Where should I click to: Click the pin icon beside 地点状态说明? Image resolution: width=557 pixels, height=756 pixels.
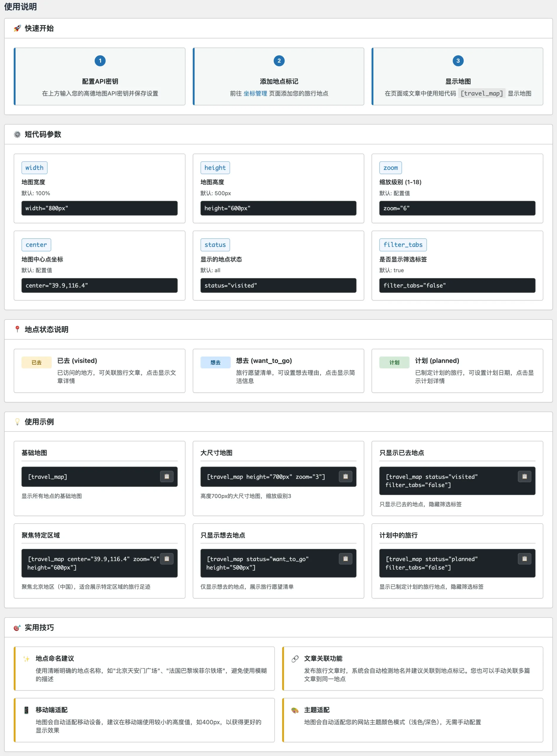pyautogui.click(x=17, y=329)
